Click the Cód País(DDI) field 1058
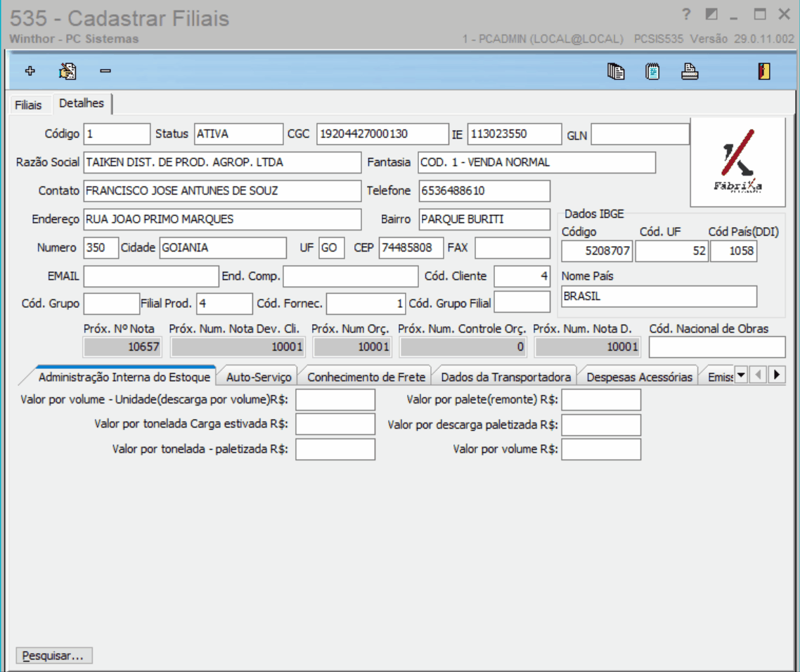Image resolution: width=800 pixels, height=672 pixels. click(734, 251)
